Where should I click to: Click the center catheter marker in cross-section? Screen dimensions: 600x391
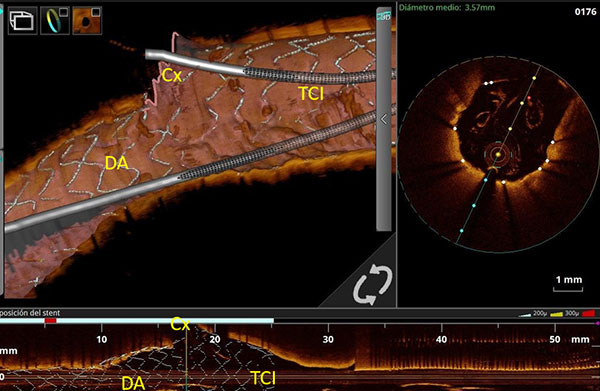pyautogui.click(x=498, y=155)
